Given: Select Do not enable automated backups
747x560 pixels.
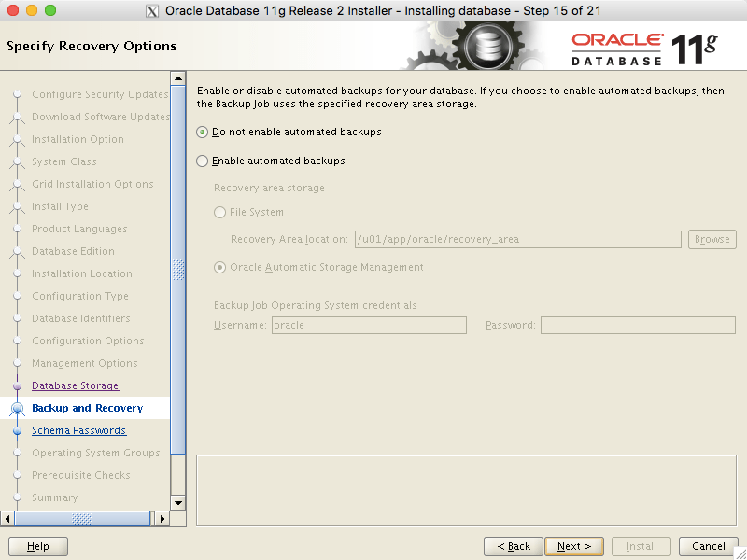Looking at the screenshot, I should pos(202,133).
